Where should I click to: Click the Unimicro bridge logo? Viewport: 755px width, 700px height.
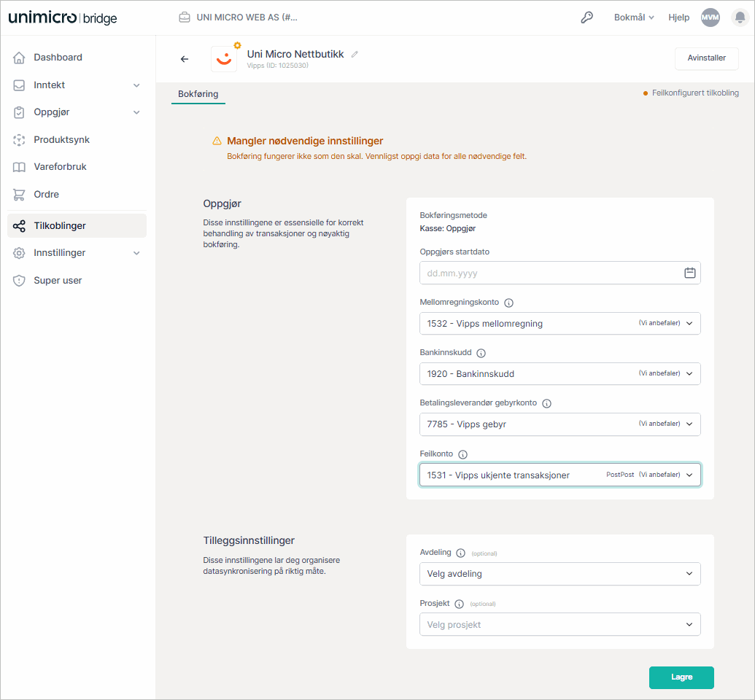pos(63,17)
